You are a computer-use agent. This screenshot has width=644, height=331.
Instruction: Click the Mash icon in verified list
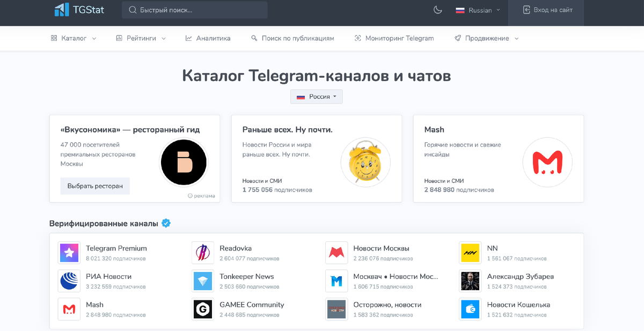(x=69, y=309)
